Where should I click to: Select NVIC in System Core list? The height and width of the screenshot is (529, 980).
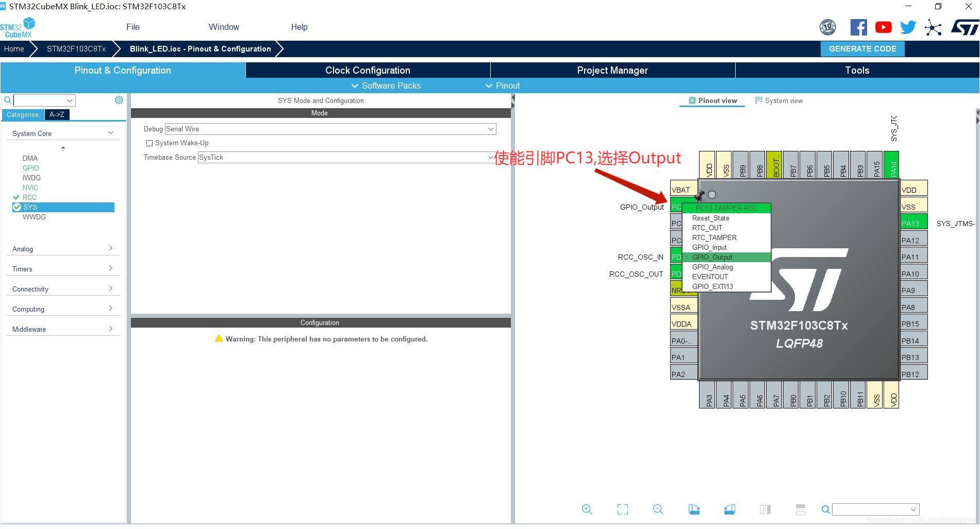pyautogui.click(x=30, y=187)
